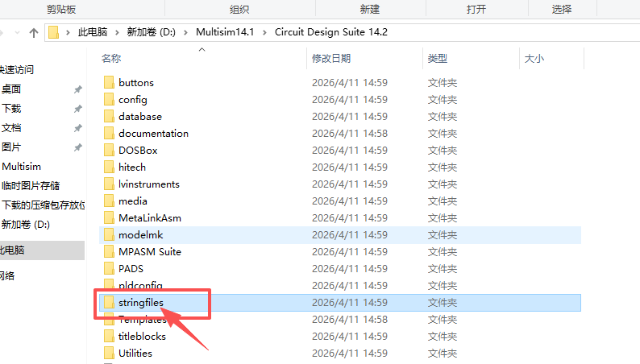Select the lvinstruments folder name
640x364 pixels.
click(149, 184)
